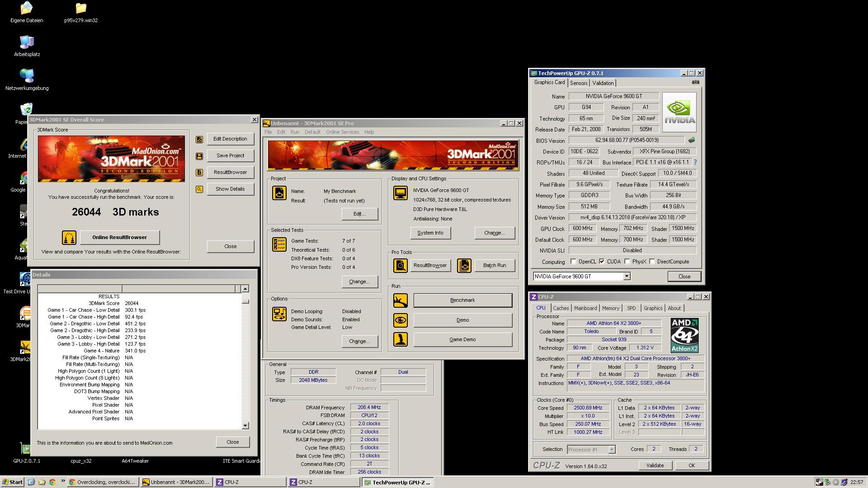Switch to the Sensors tab in GPU-Z
Screen dimensions: 868x488
pyautogui.click(x=578, y=83)
